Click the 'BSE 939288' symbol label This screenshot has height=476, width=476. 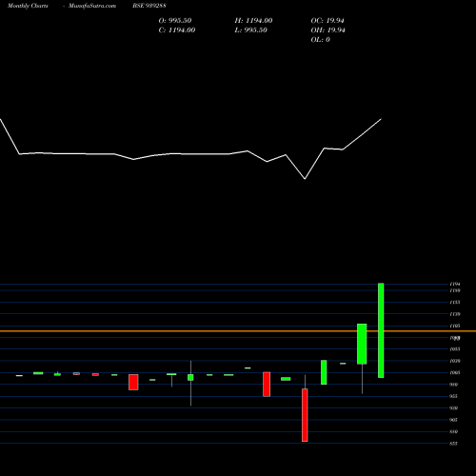tap(149, 6)
